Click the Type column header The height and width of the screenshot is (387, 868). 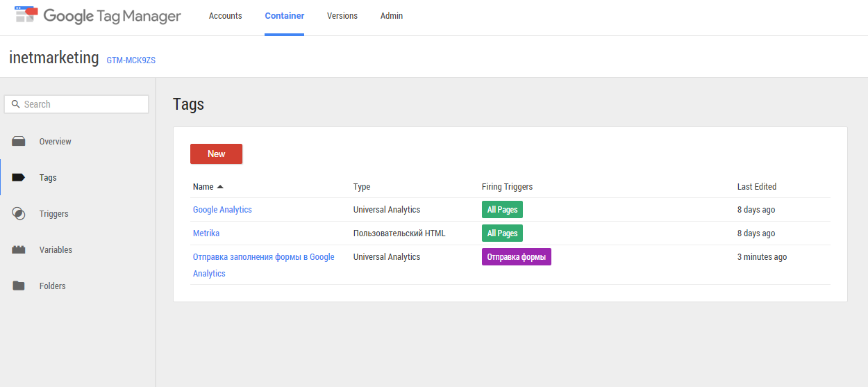[362, 187]
